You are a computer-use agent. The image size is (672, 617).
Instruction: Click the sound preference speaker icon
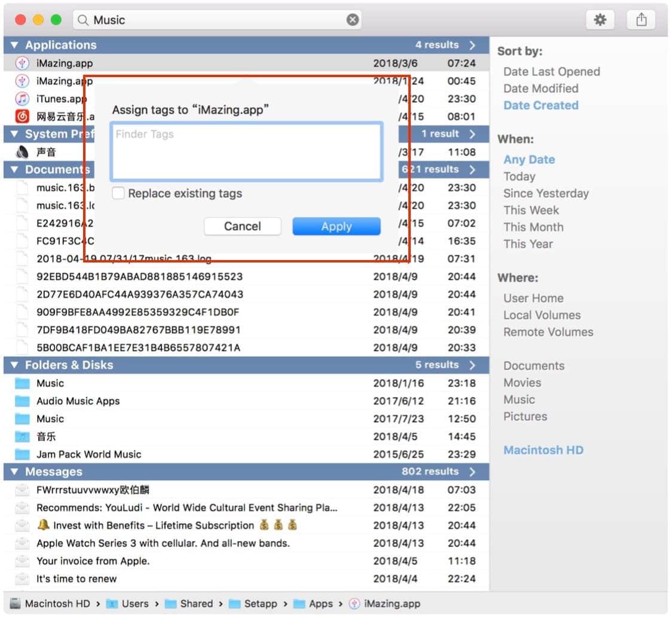click(x=22, y=152)
